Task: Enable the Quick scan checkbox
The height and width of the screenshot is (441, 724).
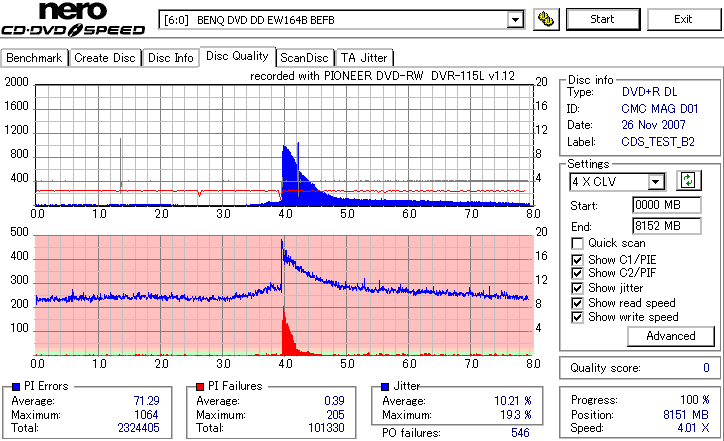Action: click(x=577, y=243)
